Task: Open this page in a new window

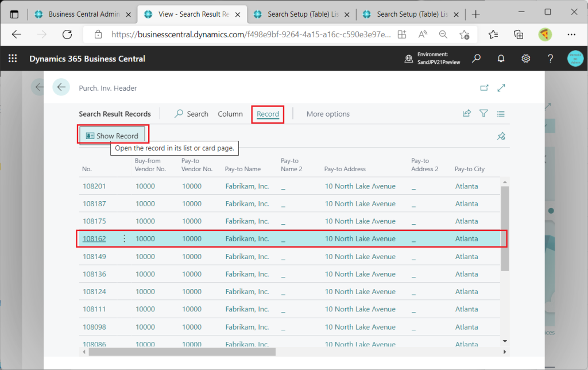Action: coord(484,88)
